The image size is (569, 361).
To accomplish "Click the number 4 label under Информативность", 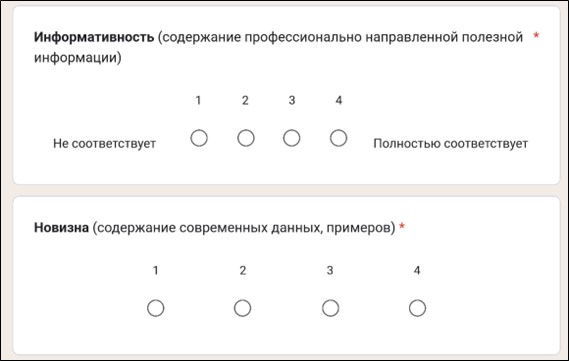I will (x=339, y=100).
